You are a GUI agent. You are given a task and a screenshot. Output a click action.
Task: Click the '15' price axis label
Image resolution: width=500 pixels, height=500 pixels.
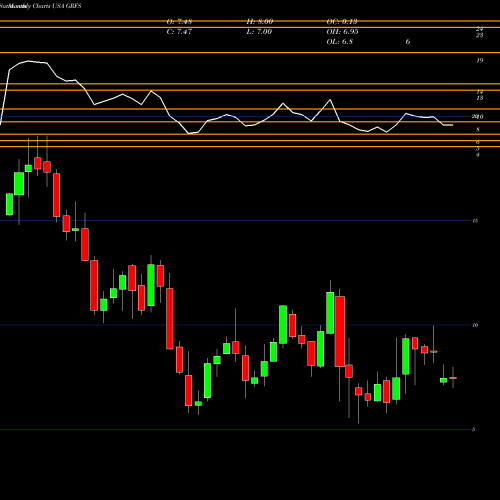(x=475, y=221)
